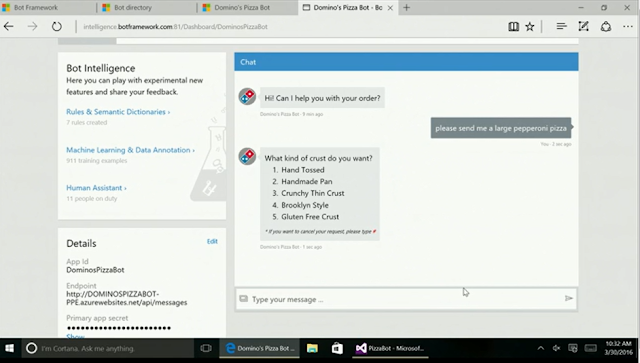This screenshot has width=640, height=363.
Task: Open the Share icon in Edge toolbar
Action: coord(606,27)
